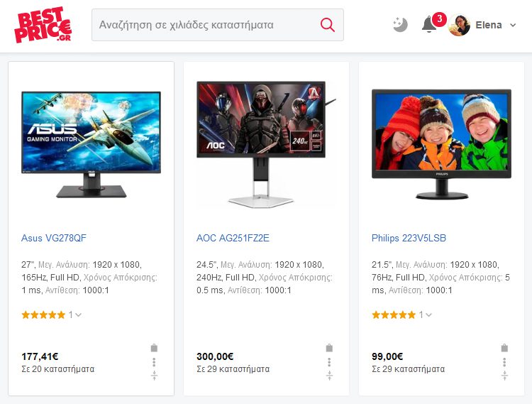The image size is (532, 404).
Task: Click Elena's profile avatar
Action: pyautogui.click(x=459, y=25)
